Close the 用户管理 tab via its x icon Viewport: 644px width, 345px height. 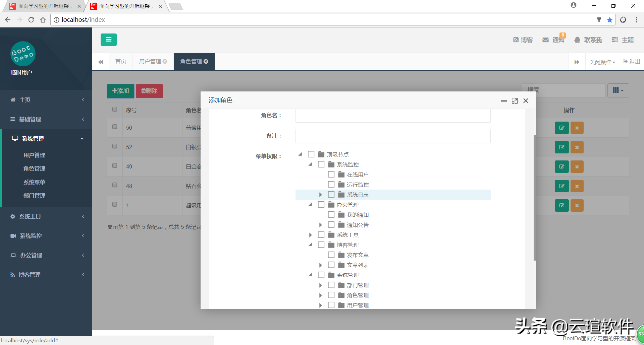(x=165, y=61)
